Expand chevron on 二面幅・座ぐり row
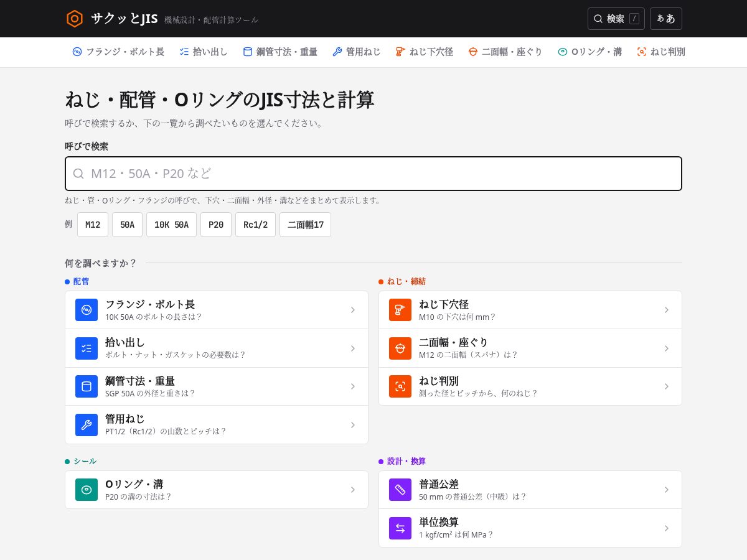Viewport: 747px width, 560px height. [x=667, y=348]
